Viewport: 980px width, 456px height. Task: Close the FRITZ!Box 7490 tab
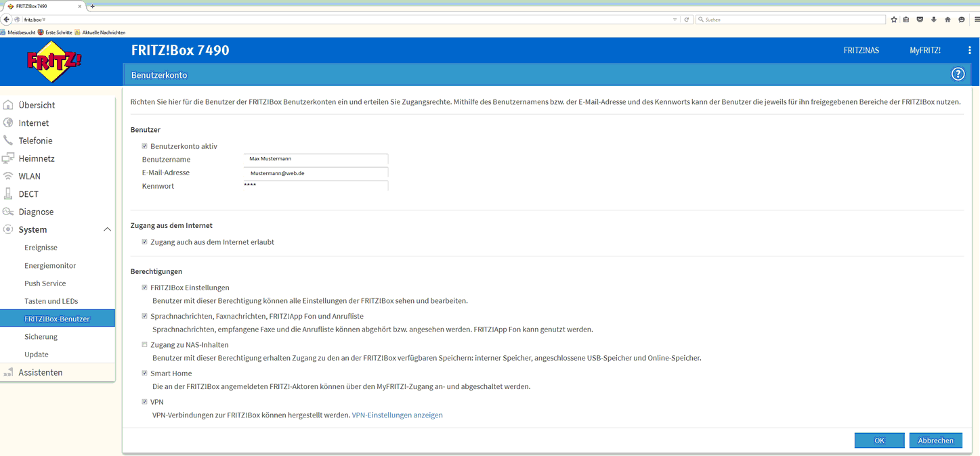(x=80, y=6)
